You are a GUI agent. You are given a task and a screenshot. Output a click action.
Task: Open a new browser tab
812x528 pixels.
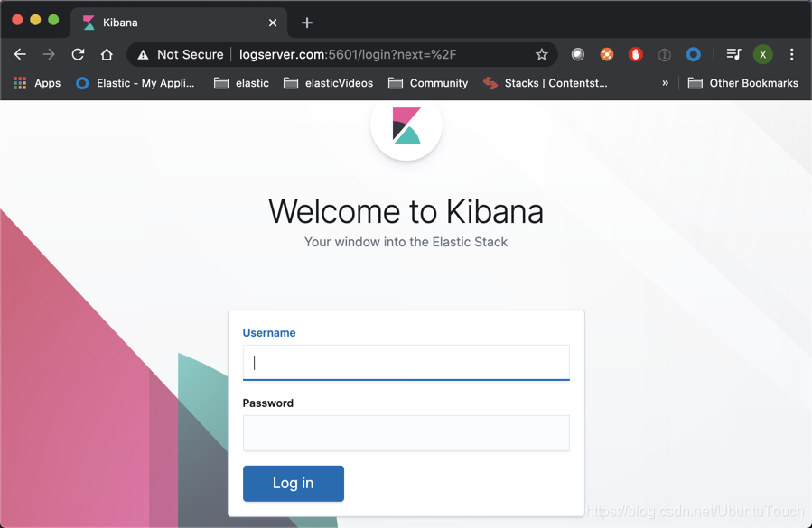(x=307, y=23)
